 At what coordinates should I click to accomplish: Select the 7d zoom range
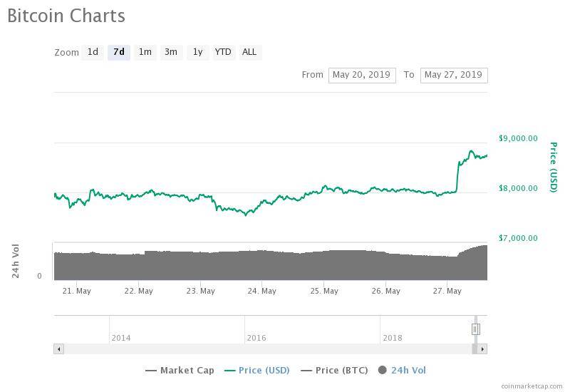pyautogui.click(x=119, y=52)
